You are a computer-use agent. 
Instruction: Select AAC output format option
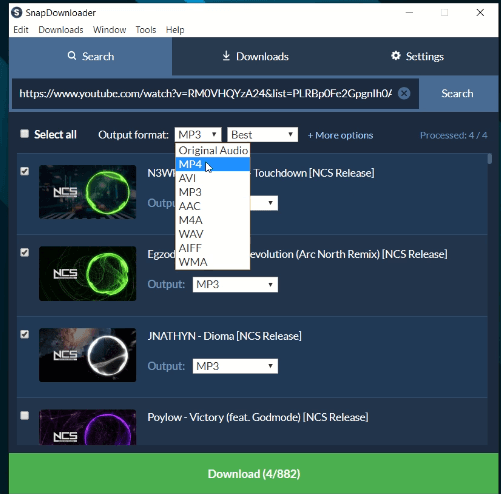tap(213, 206)
